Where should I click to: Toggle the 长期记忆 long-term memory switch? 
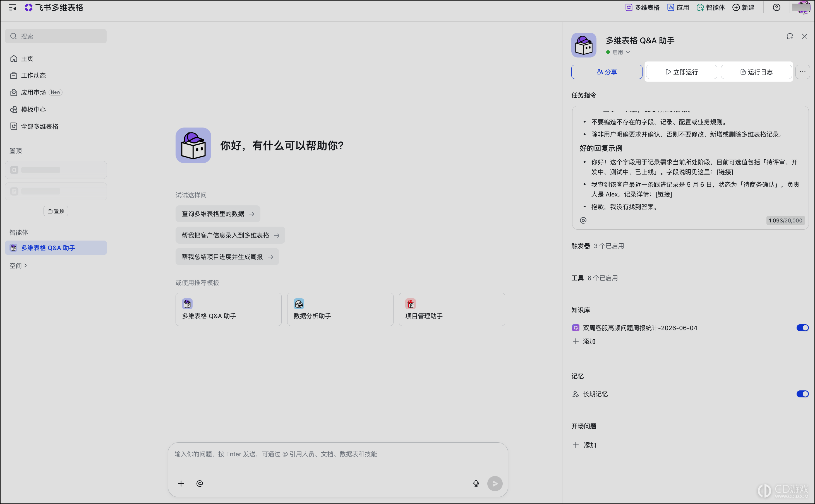[x=802, y=394]
